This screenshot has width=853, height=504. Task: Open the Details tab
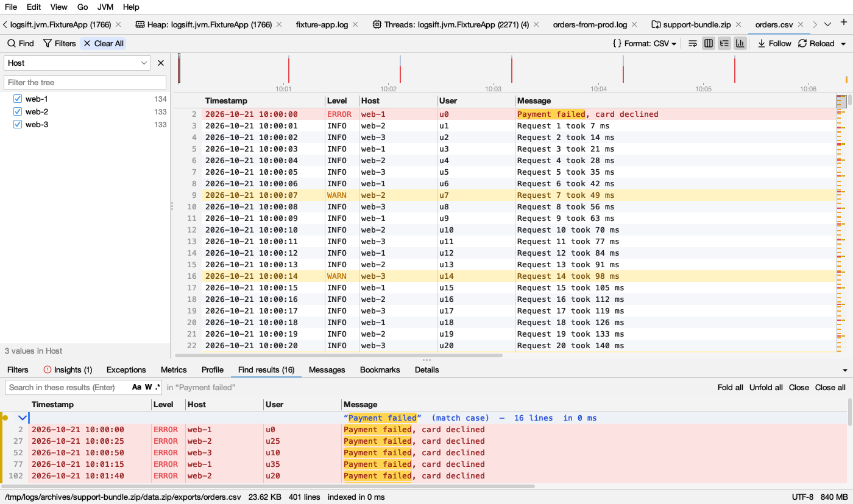click(427, 369)
